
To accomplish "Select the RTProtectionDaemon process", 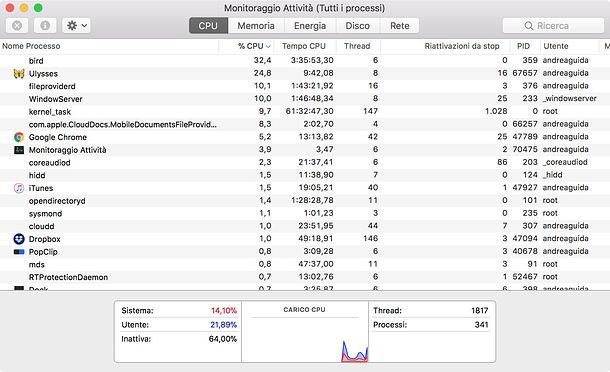I will click(x=68, y=277).
